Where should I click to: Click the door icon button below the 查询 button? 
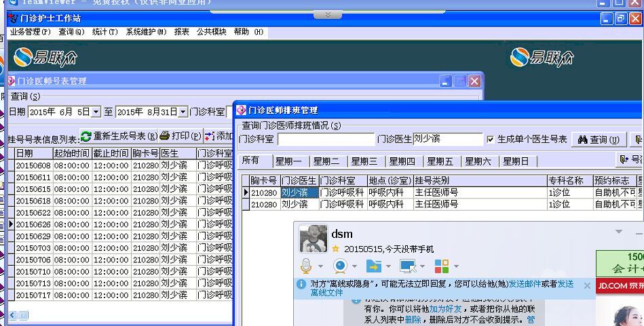[x=630, y=159]
